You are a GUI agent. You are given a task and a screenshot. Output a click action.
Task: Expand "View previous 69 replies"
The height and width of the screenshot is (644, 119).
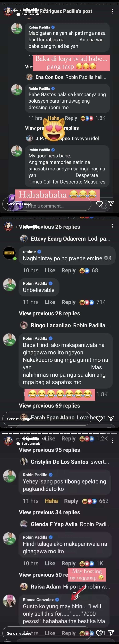tap(50, 405)
